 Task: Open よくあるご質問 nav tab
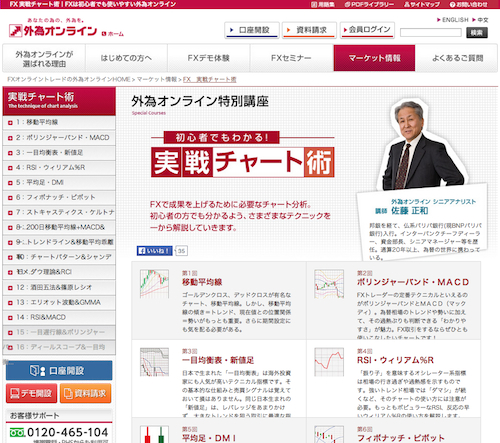pos(457,58)
